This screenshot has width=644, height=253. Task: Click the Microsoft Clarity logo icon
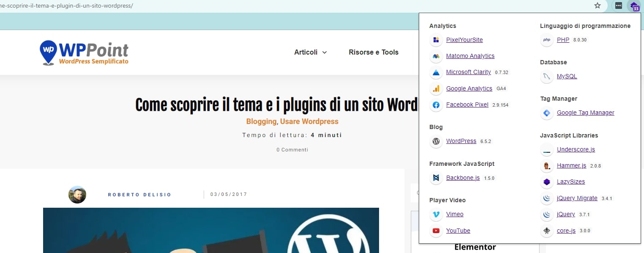[436, 72]
